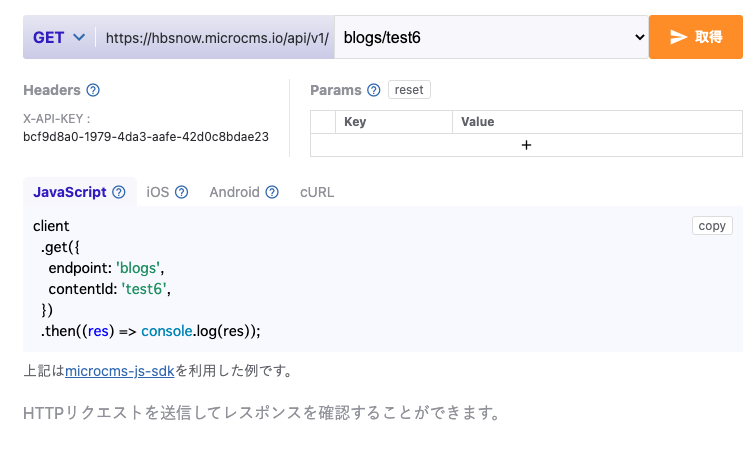This screenshot has width=756, height=453.
Task: Open help icon beside Headers
Action: click(x=93, y=90)
